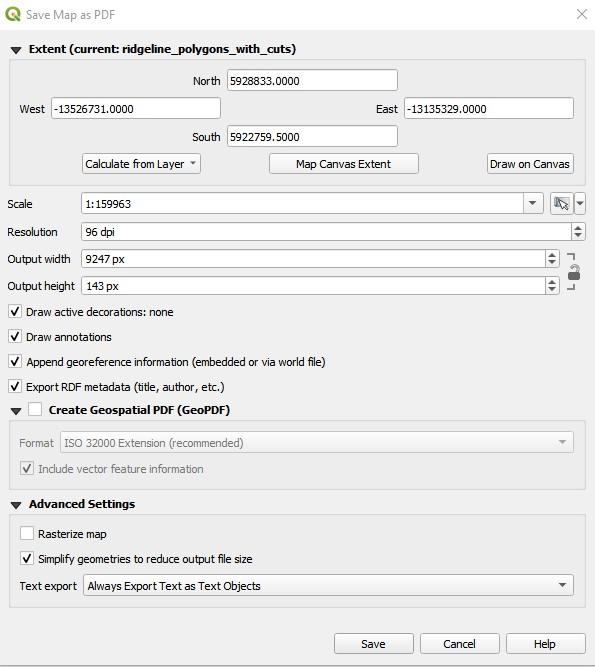
Task: Open the Calculate from Layer menu
Action: tap(141, 164)
